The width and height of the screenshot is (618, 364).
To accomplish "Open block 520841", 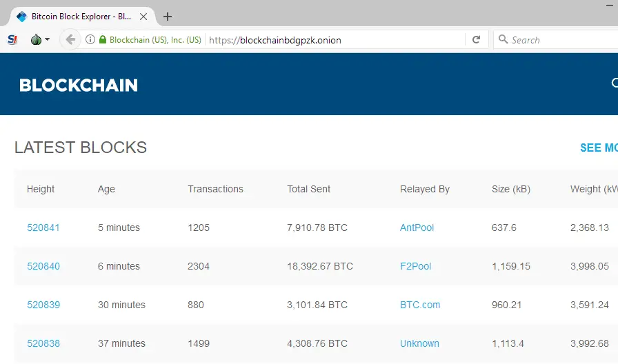I will coord(43,228).
